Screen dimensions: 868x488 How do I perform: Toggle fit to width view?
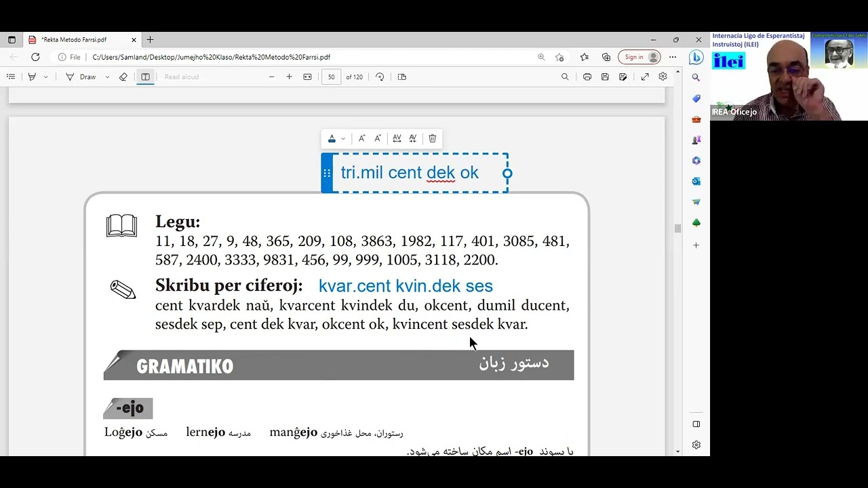[x=307, y=77]
